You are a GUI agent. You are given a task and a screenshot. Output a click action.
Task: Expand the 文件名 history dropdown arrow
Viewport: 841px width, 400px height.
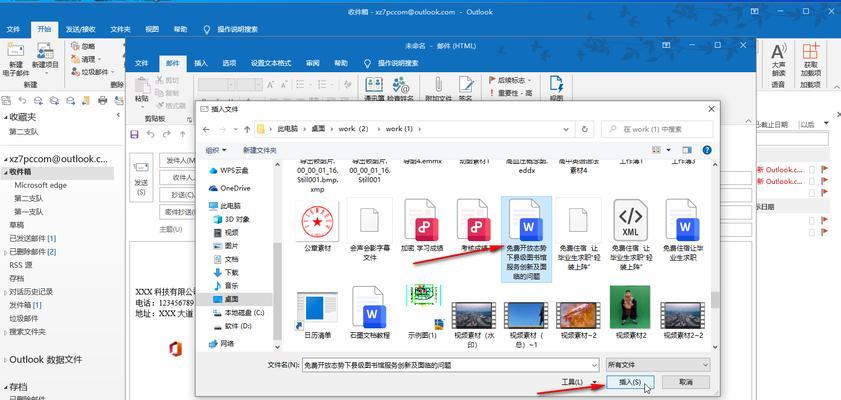pyautogui.click(x=593, y=365)
